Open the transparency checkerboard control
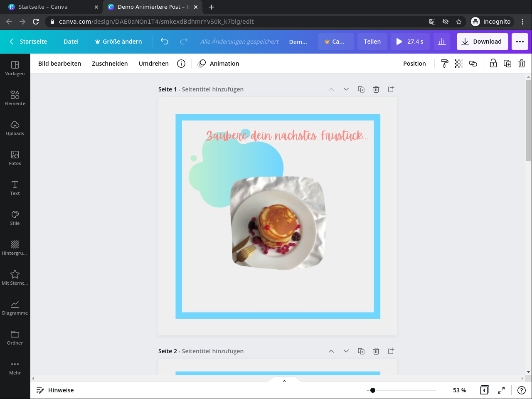532x399 pixels. (458, 64)
